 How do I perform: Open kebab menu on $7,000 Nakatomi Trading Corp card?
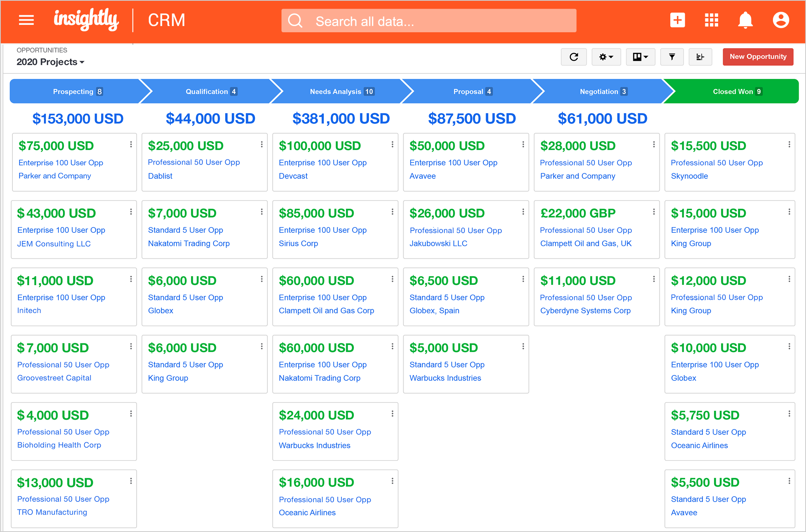click(262, 212)
